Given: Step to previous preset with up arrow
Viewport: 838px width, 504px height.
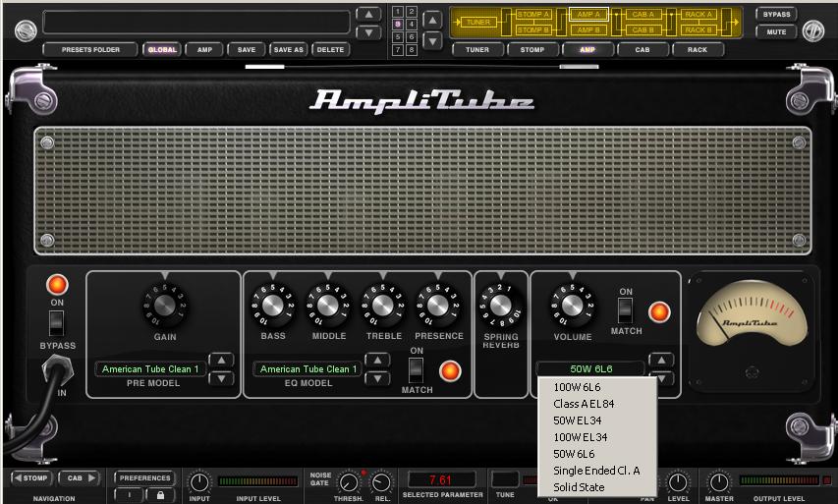Looking at the screenshot, I should [368, 15].
